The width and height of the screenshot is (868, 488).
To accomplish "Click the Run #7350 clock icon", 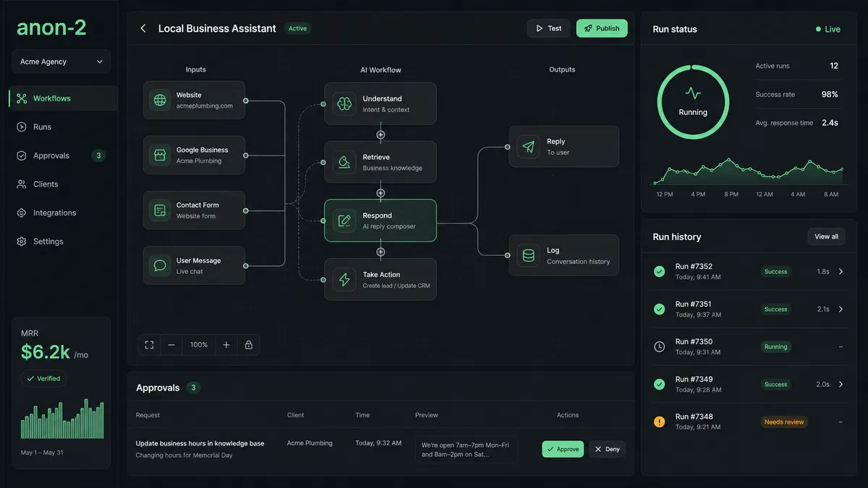I will tap(659, 346).
